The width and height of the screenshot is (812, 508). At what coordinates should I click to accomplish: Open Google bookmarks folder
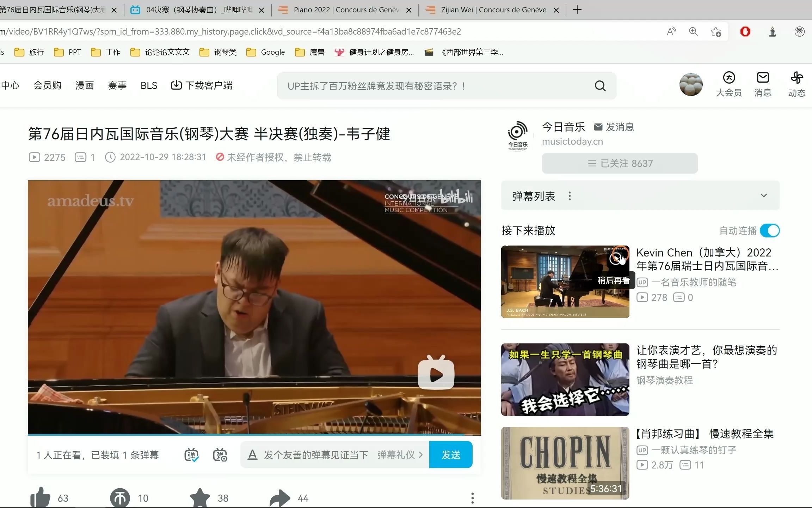click(x=265, y=52)
